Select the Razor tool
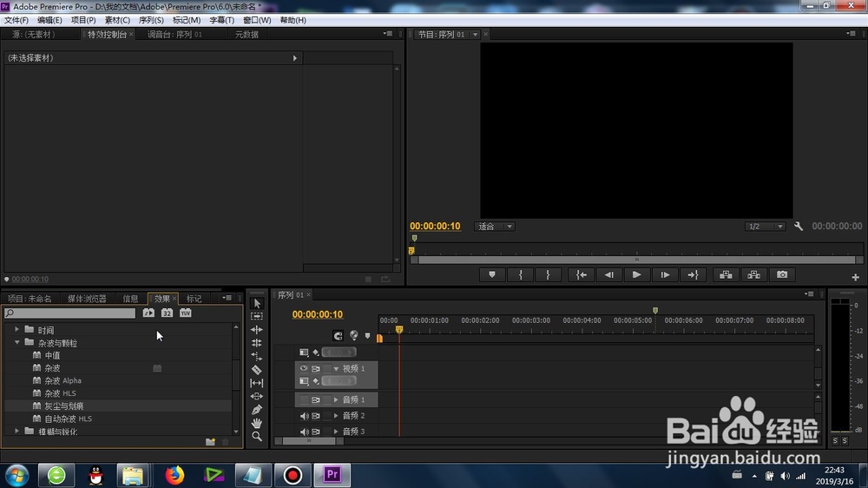 pyautogui.click(x=257, y=369)
